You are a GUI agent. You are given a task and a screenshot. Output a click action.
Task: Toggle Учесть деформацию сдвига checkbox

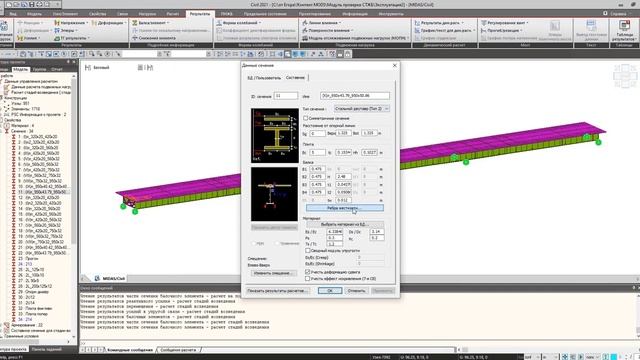pyautogui.click(x=308, y=272)
